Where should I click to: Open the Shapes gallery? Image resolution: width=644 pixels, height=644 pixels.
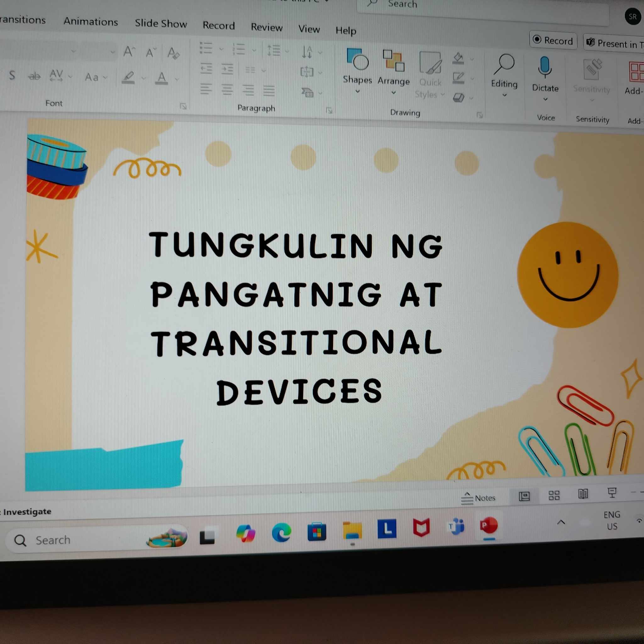tap(357, 71)
